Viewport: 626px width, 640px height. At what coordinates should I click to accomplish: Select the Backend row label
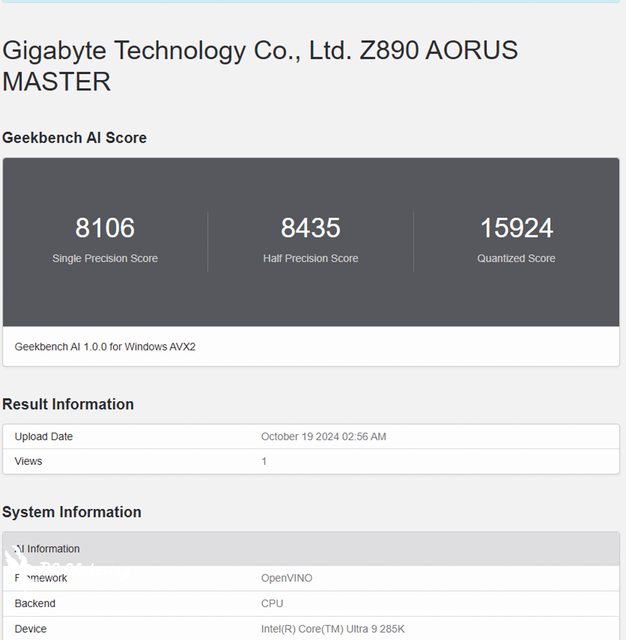point(35,603)
